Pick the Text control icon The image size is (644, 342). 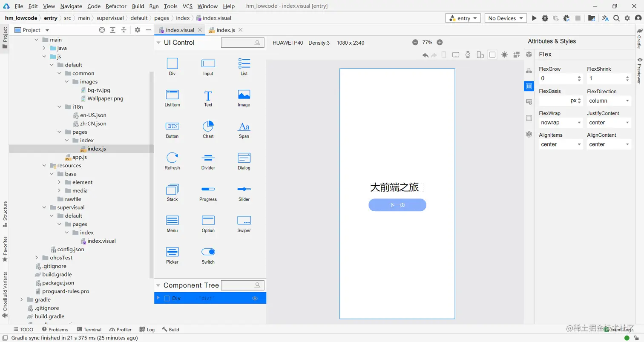pos(208,95)
